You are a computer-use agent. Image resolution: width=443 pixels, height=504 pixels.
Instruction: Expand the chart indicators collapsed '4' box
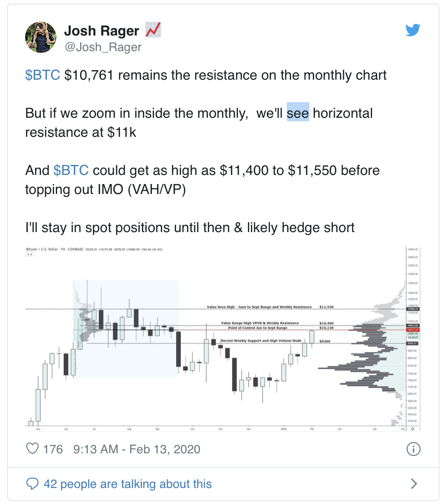(29, 254)
